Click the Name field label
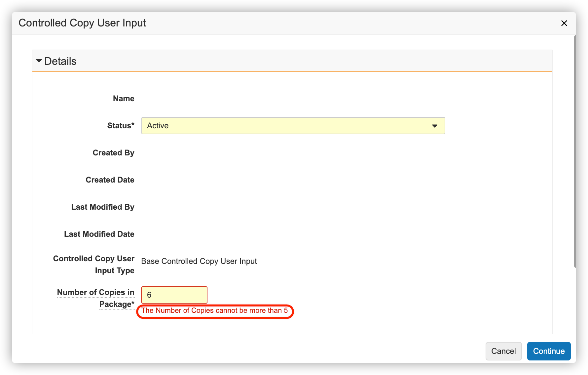588x375 pixels. point(124,99)
